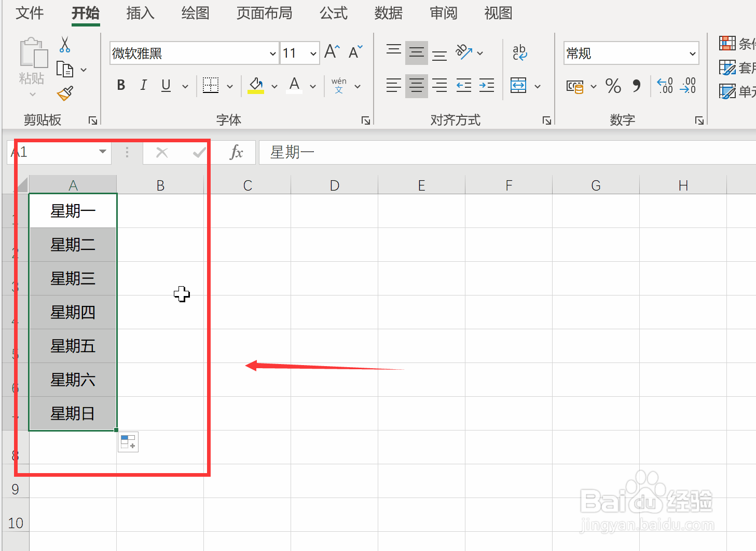Click conditional formatting icon
This screenshot has width=756, height=551.
[727, 43]
